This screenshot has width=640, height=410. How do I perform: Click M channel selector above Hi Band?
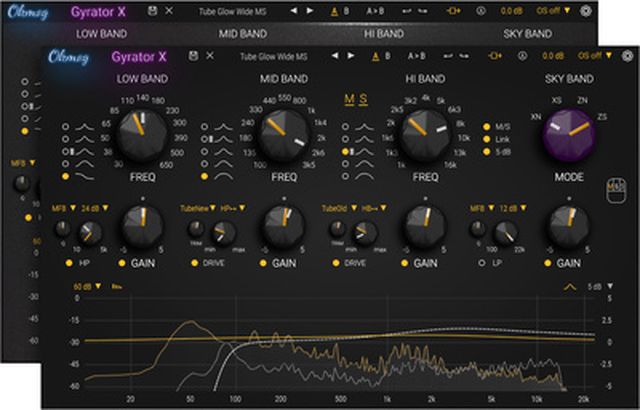[x=349, y=99]
